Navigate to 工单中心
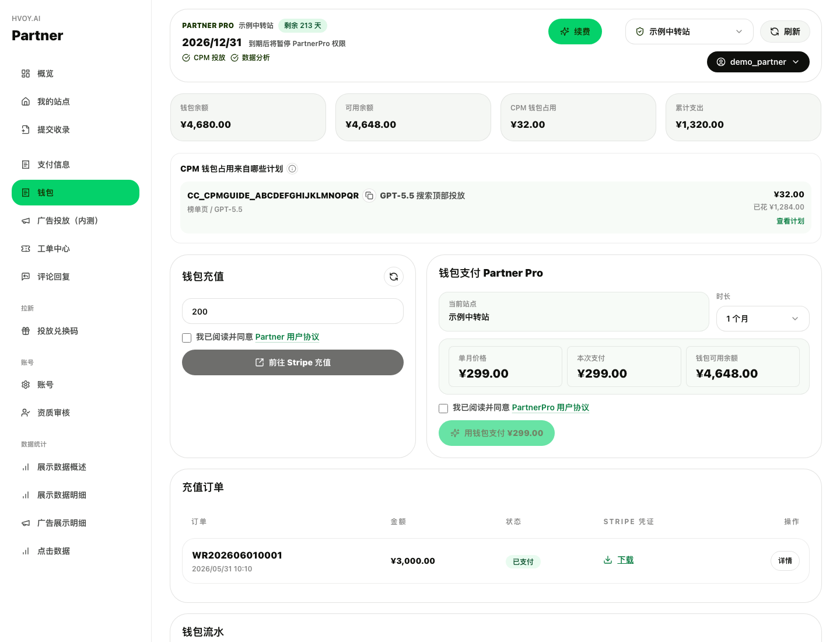This screenshot has width=840, height=642. tap(75, 249)
